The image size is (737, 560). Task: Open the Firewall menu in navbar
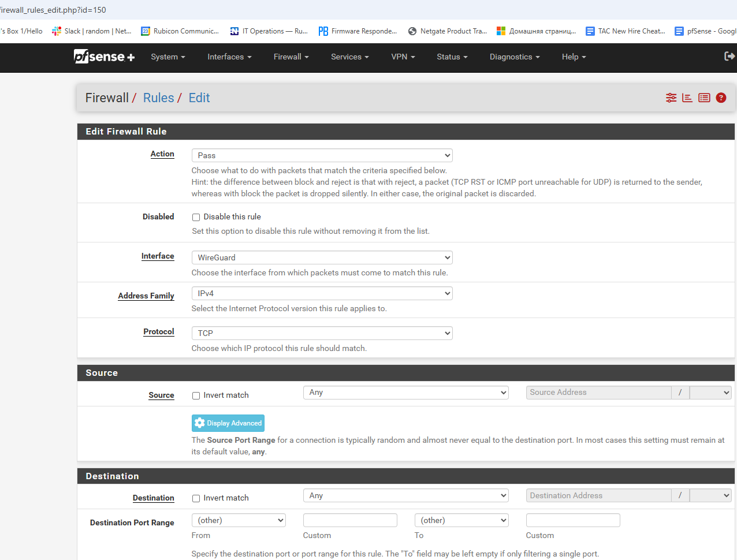point(291,57)
